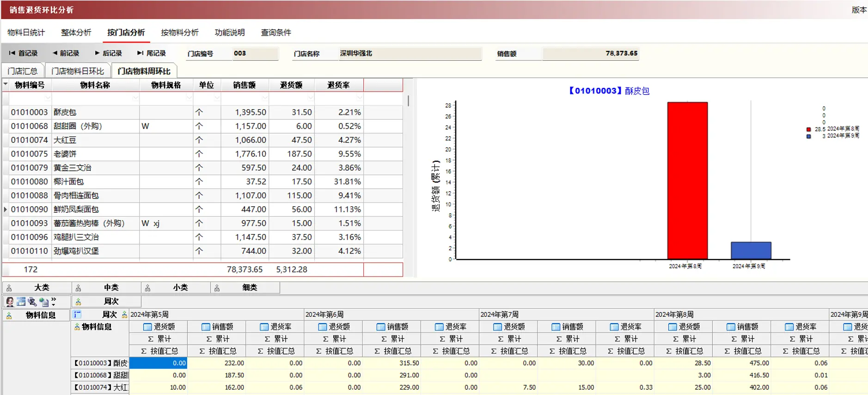
Task: Open the 物料规格 filter dropdown
Action: (189, 98)
